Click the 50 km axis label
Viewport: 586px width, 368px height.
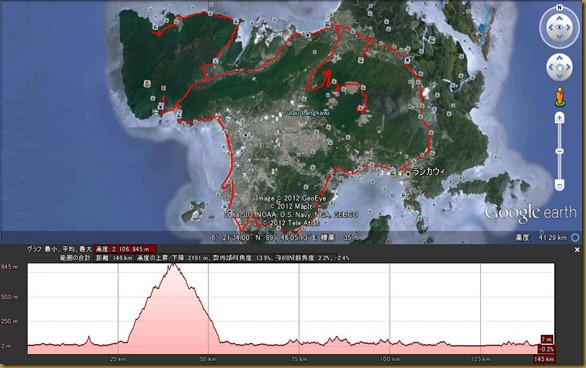click(208, 359)
